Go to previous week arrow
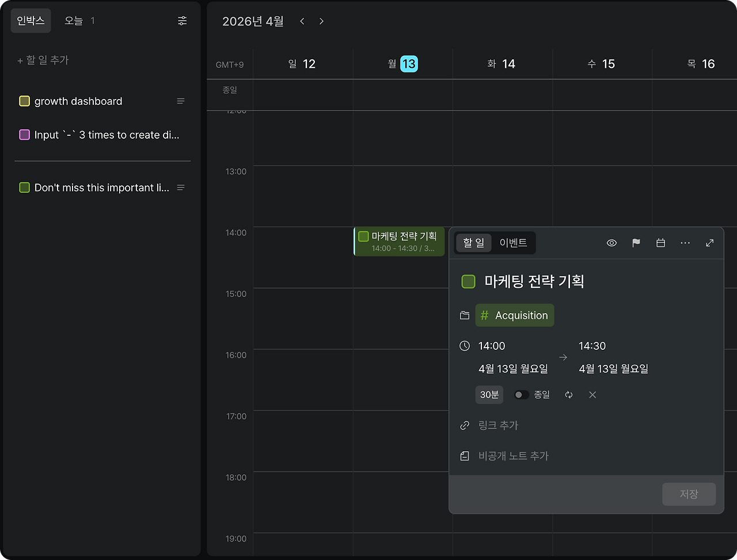The height and width of the screenshot is (560, 737). click(302, 21)
